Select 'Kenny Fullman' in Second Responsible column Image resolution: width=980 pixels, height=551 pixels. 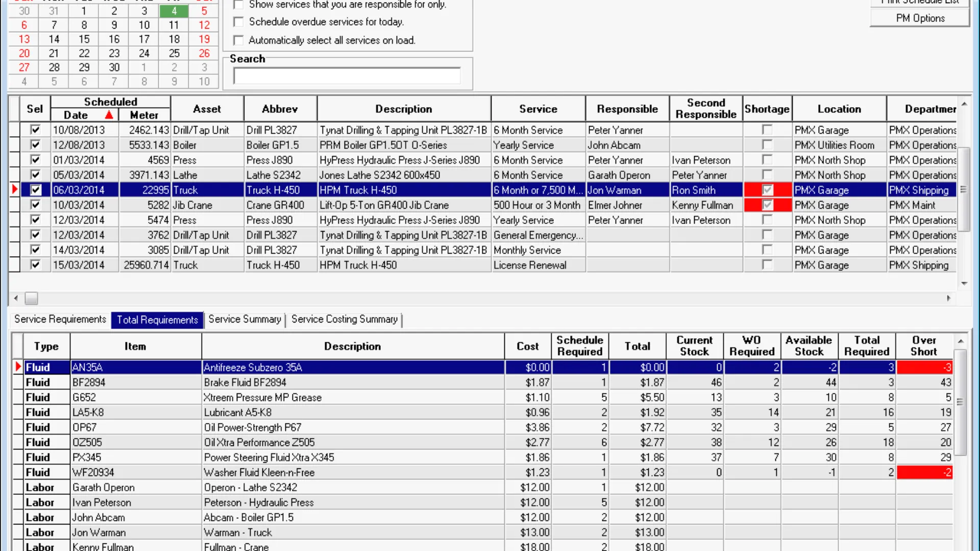(706, 205)
